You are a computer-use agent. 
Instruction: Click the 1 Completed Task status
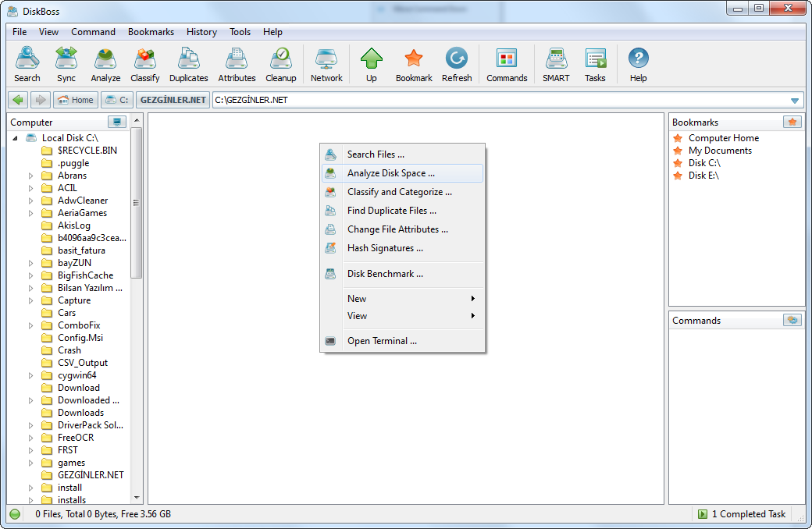tap(748, 514)
